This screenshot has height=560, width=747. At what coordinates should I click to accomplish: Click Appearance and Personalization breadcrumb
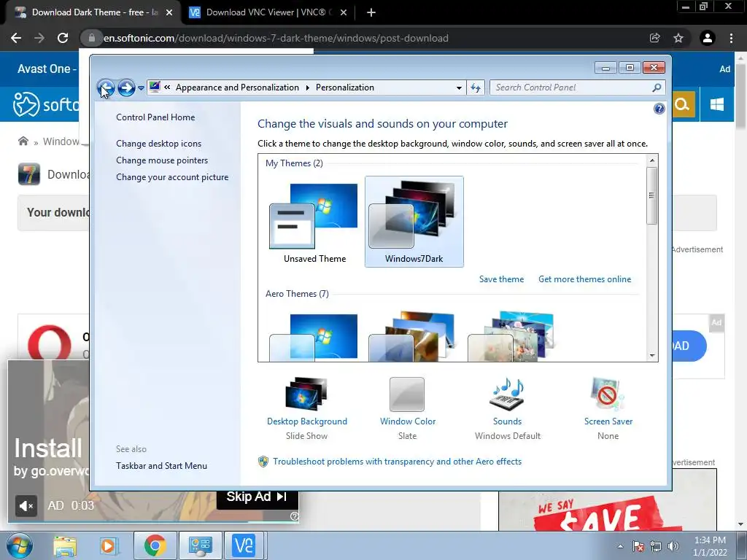point(237,87)
